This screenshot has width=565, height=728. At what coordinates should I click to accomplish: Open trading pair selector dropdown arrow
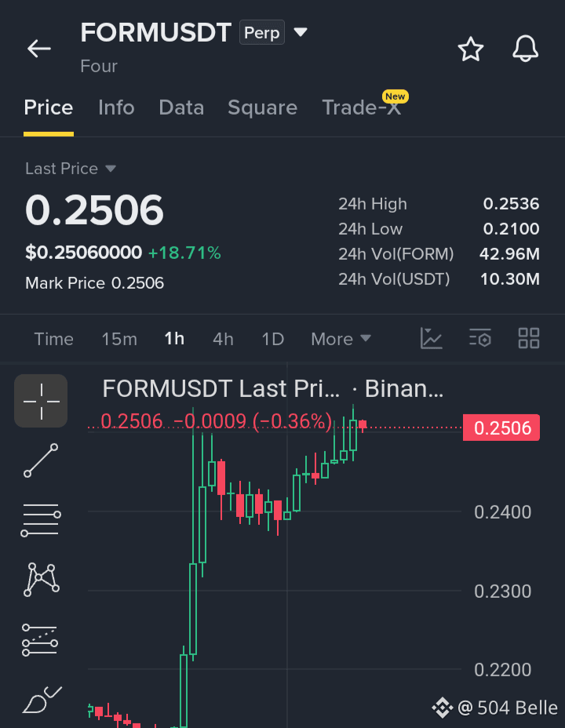[301, 32]
